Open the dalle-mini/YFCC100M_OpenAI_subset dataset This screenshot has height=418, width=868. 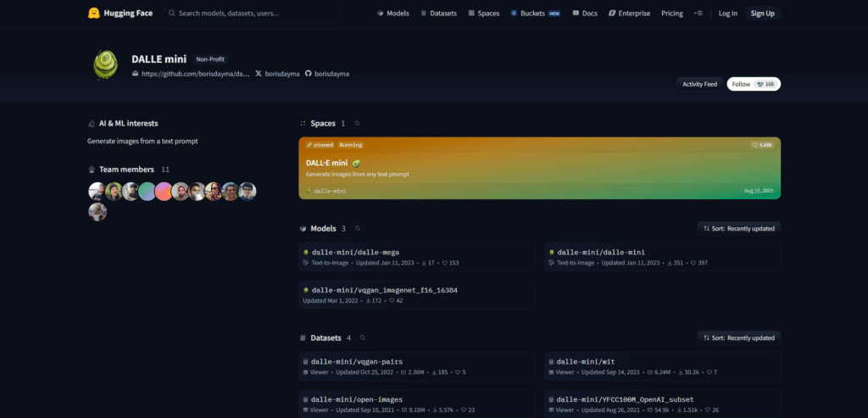pos(663,404)
